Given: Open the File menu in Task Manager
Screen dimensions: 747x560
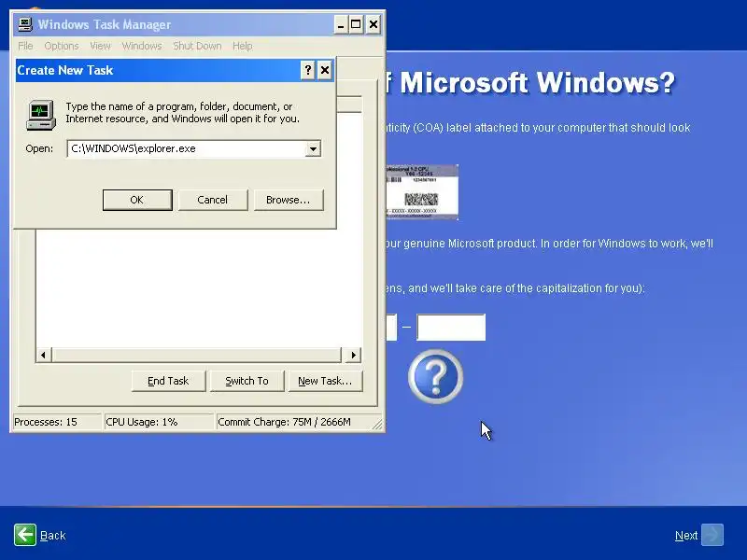Looking at the screenshot, I should click(25, 46).
